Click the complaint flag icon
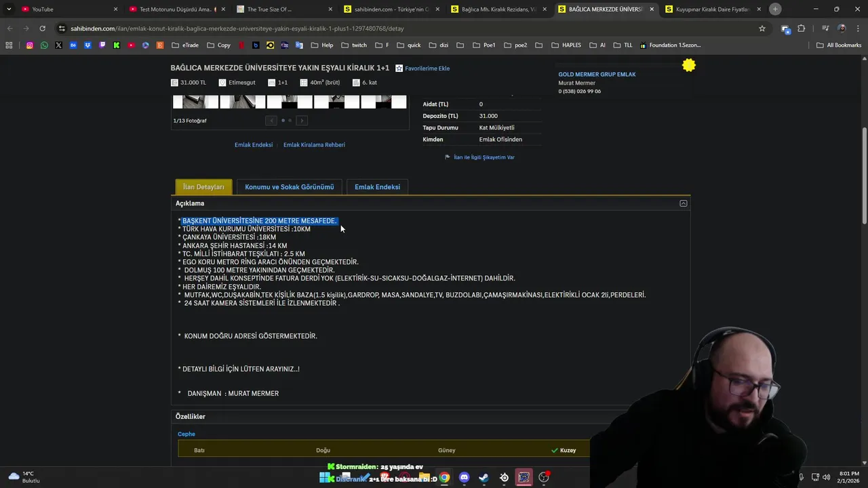Image resolution: width=868 pixels, height=488 pixels. pos(448,157)
